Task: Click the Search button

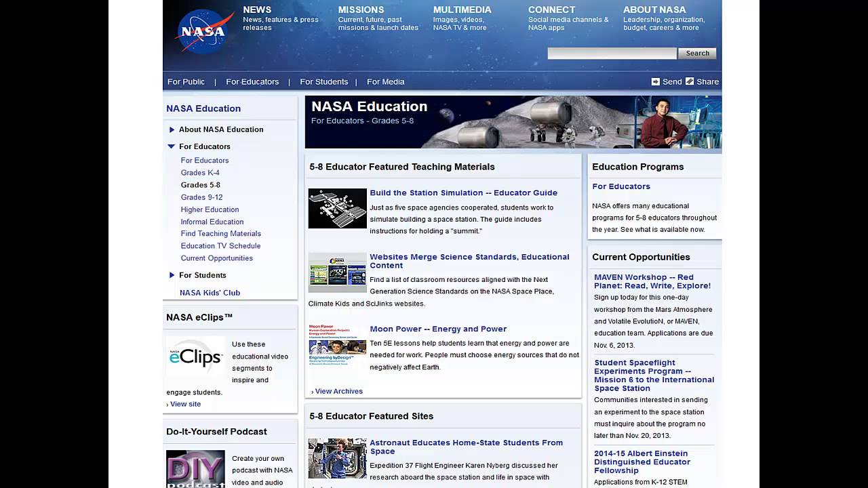Action: tap(697, 54)
